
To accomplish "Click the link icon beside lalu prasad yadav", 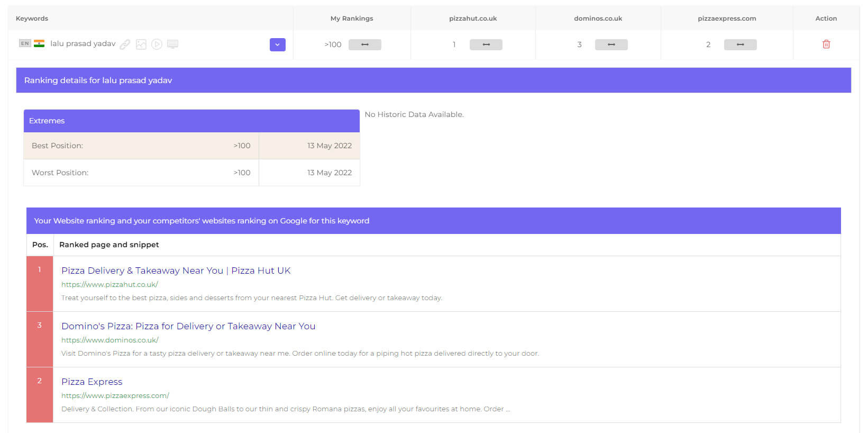I will [x=125, y=44].
